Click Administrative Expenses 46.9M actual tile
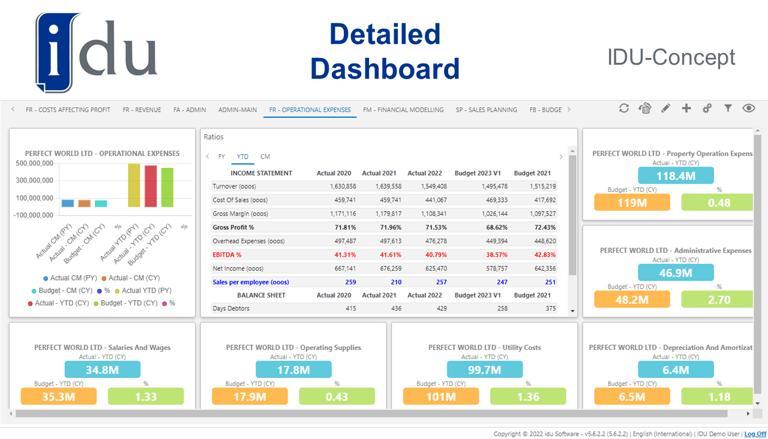 pyautogui.click(x=675, y=272)
